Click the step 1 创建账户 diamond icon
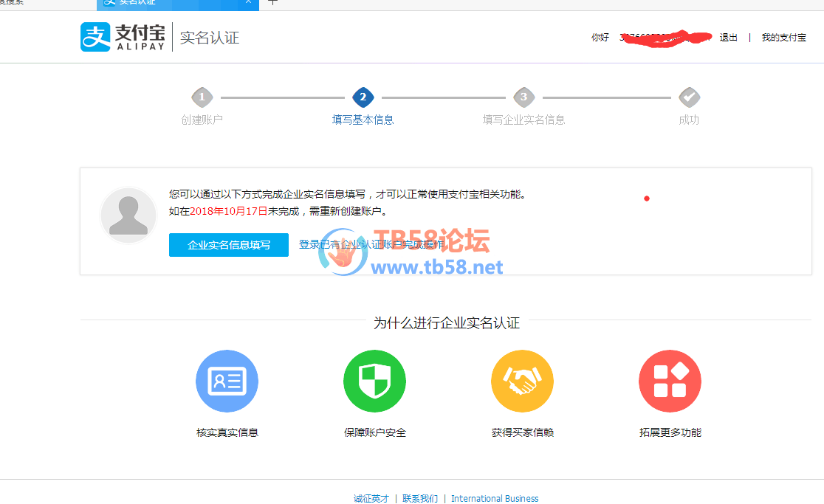824x504 pixels. point(202,97)
